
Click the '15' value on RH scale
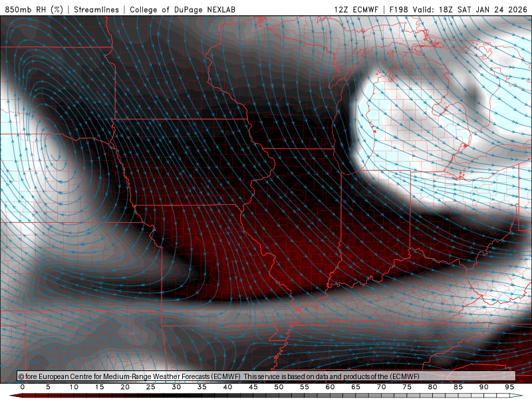pos(99,387)
